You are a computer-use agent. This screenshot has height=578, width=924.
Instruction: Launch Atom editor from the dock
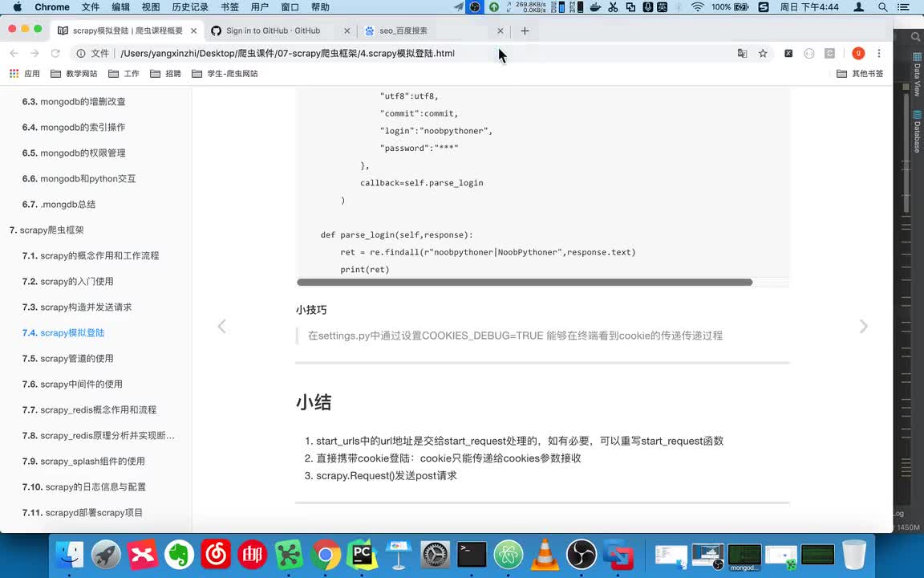click(509, 555)
